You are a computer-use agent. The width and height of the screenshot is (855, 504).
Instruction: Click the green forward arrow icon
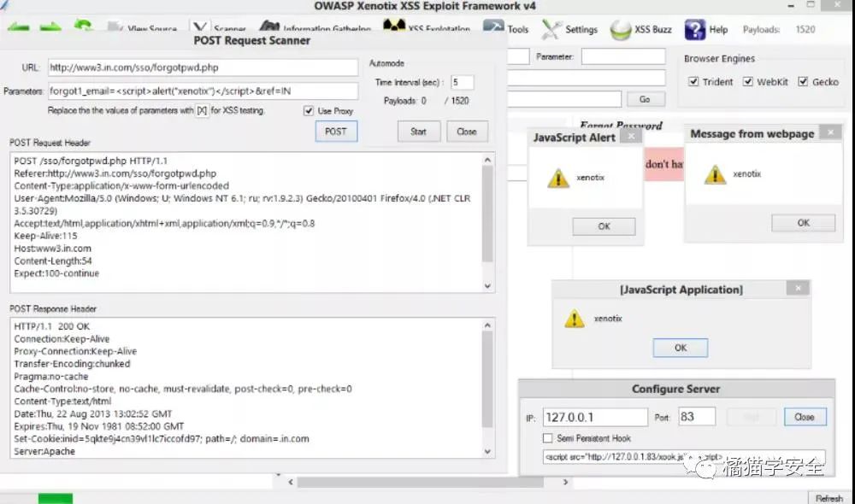click(50, 26)
